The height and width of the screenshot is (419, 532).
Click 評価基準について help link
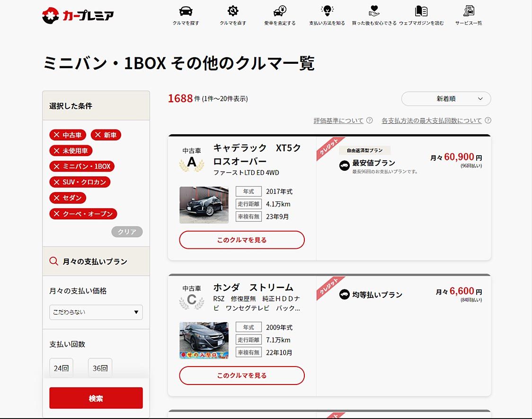tap(338, 121)
